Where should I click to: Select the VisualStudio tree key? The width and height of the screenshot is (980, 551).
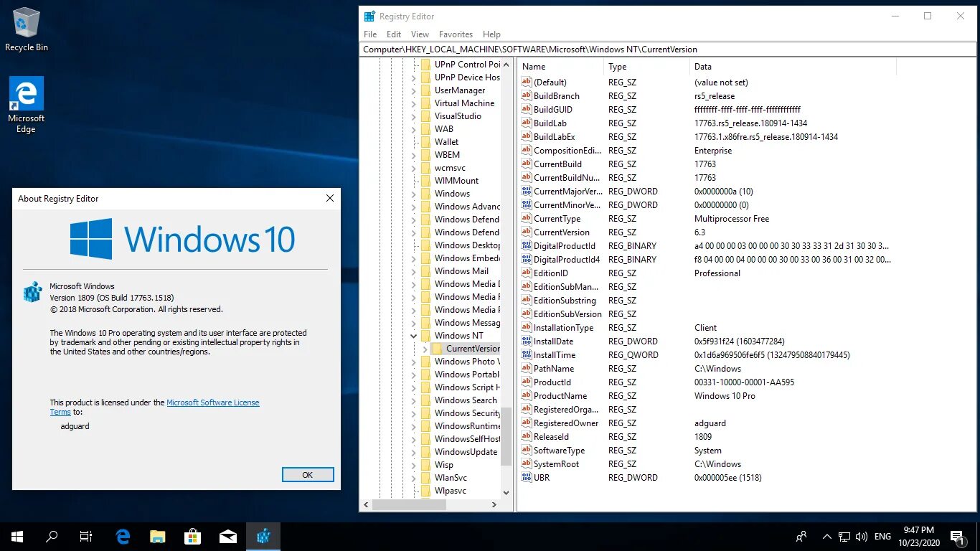click(458, 116)
